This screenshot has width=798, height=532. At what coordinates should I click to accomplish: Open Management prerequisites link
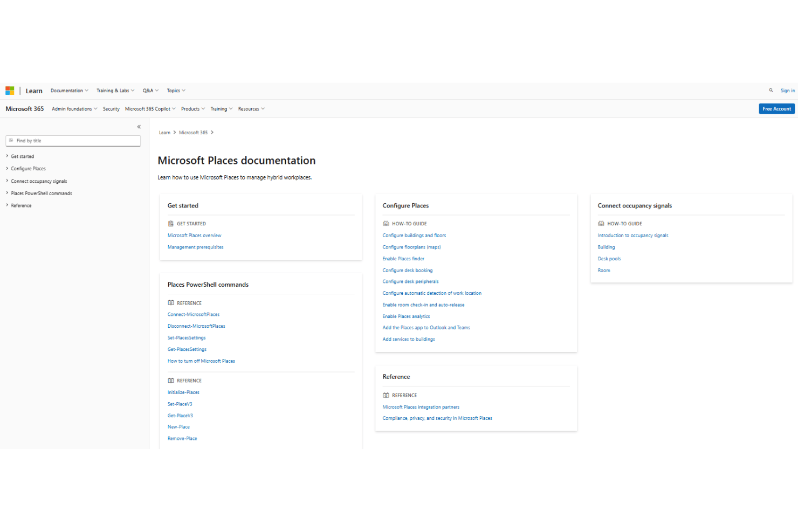click(195, 247)
